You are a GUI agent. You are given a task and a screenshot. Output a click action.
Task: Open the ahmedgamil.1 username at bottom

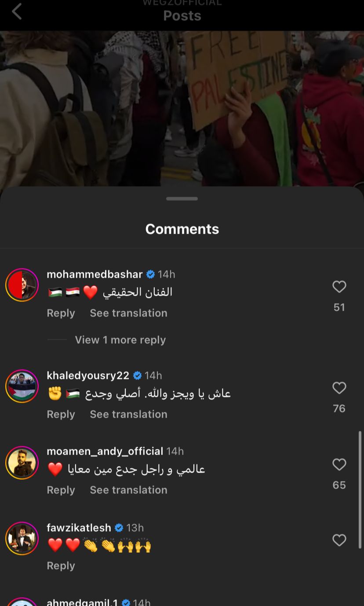coord(82,602)
